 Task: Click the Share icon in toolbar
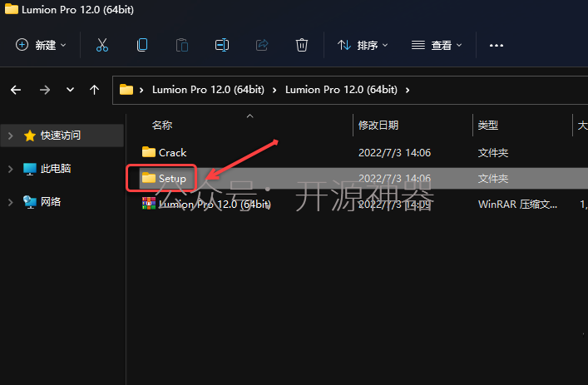[262, 45]
